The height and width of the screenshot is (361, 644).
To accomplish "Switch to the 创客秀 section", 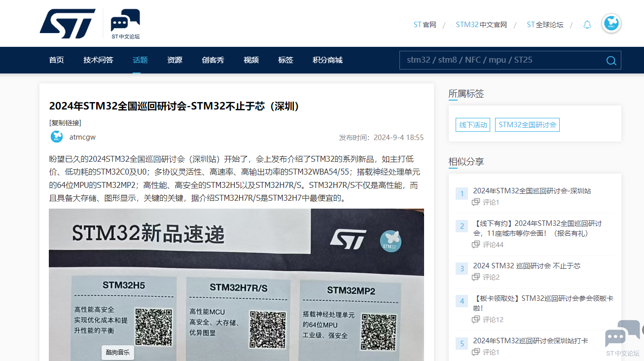I will tap(213, 60).
